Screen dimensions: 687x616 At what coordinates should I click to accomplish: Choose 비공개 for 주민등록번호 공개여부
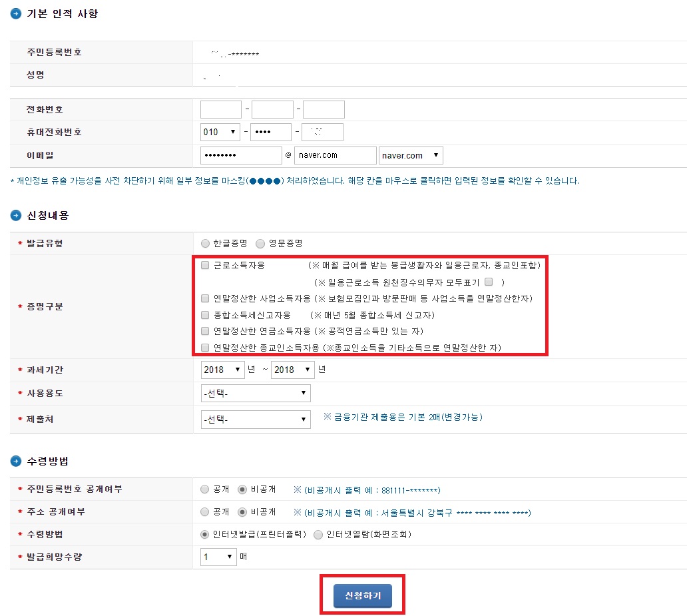[242, 489]
